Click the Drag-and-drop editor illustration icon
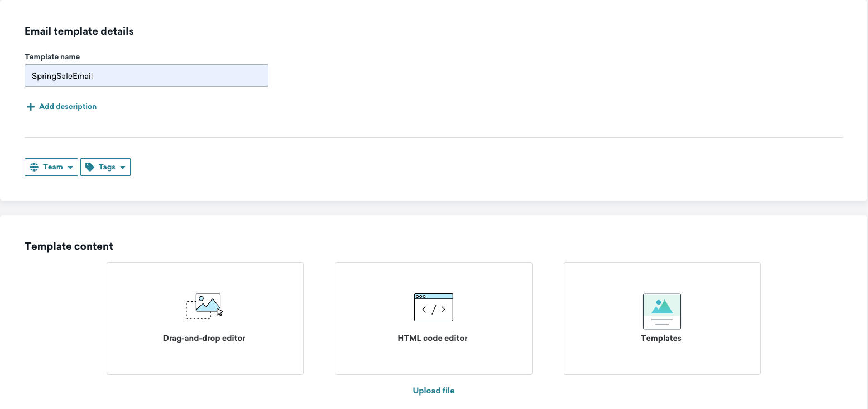This screenshot has height=409, width=868. [204, 306]
